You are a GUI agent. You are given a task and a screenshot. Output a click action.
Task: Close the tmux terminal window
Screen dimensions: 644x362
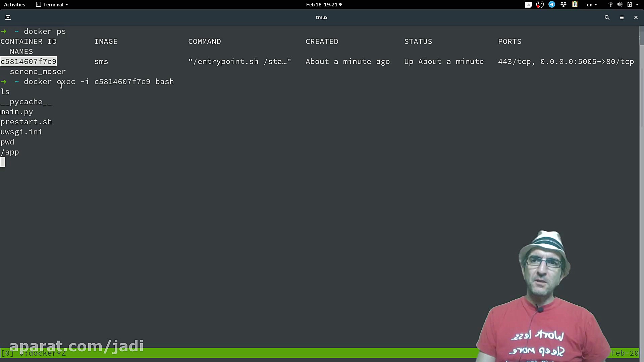636,17
